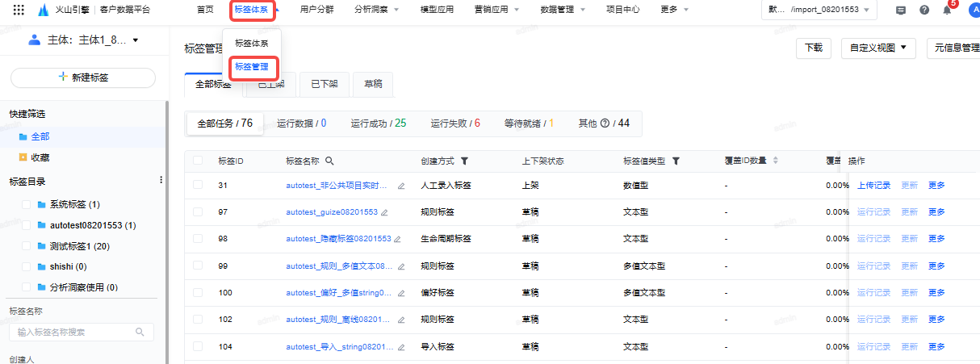
Task: Open the help question mark icon
Action: tap(923, 10)
